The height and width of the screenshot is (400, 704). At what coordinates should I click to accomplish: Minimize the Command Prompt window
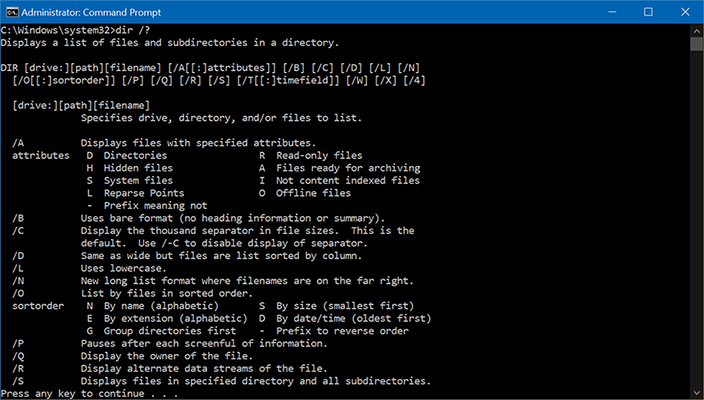point(602,12)
